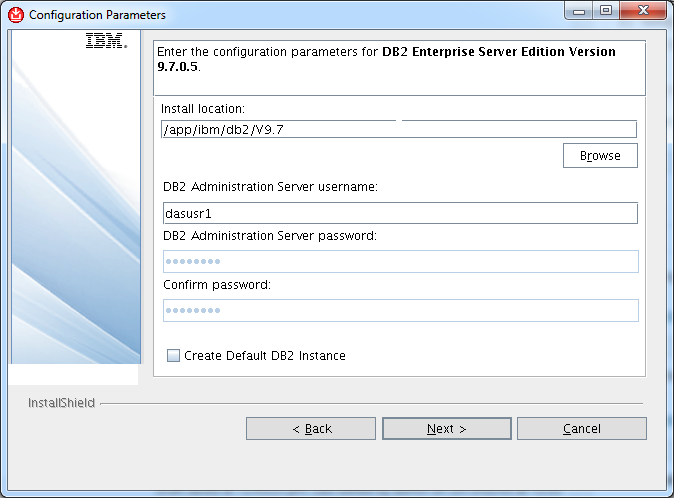Viewport: 674px width, 498px height.
Task: Close the Configuration Parameters window
Action: click(x=643, y=11)
